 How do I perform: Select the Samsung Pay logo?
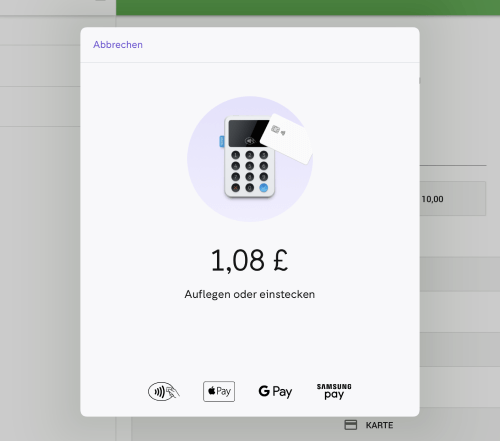coord(334,391)
